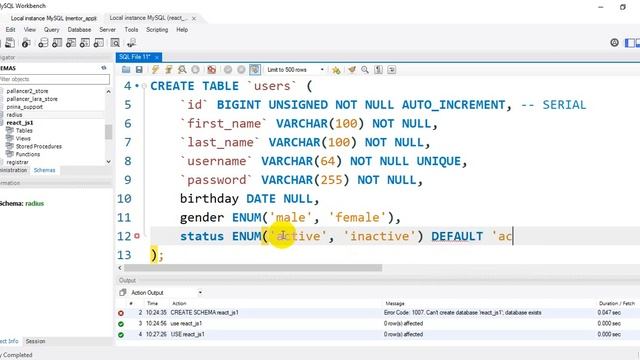Filter objects search field
This screenshot has height=360, width=640.
tap(54, 79)
